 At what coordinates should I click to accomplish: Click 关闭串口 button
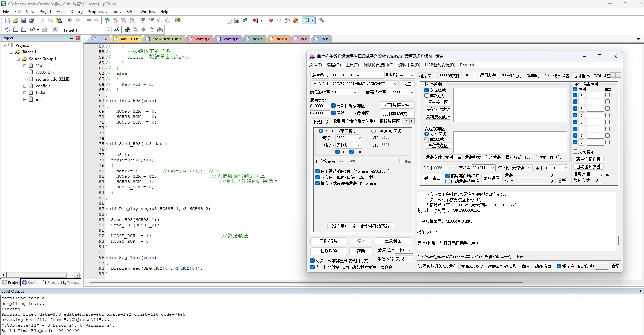coord(432,178)
